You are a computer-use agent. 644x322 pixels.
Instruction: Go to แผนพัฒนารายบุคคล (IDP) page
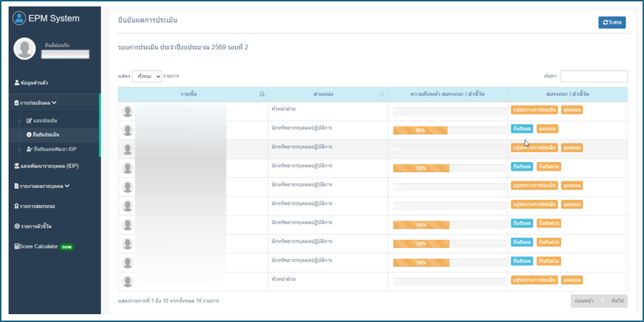(46, 166)
